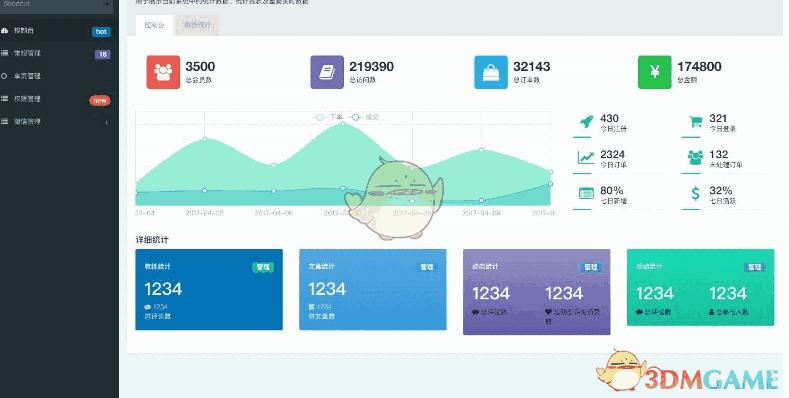Image resolution: width=789 pixels, height=398 pixels.
Task: Click 管理 button in purple 动态统计 card
Action: click(590, 267)
